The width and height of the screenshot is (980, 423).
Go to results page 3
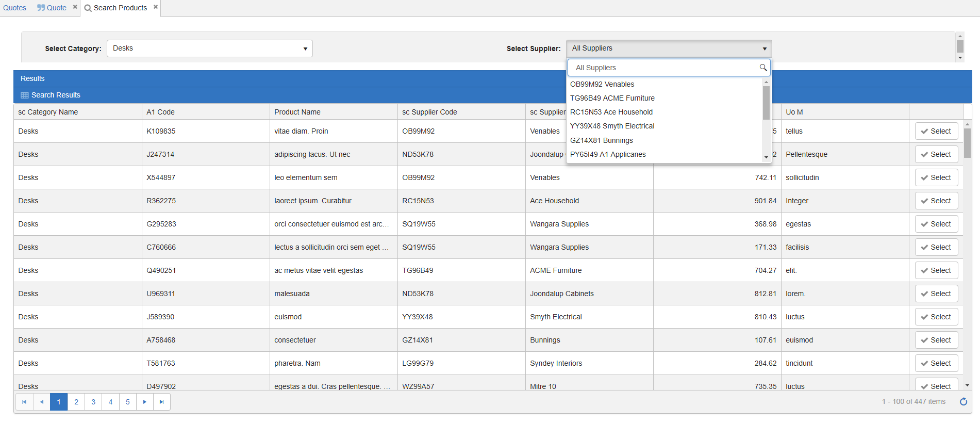[x=93, y=402]
